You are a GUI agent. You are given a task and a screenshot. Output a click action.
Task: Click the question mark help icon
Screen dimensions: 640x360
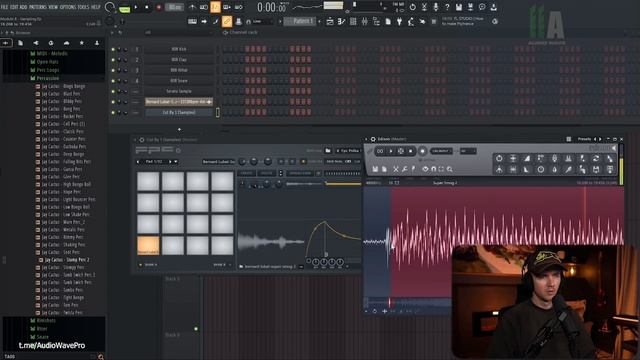(447, 7)
